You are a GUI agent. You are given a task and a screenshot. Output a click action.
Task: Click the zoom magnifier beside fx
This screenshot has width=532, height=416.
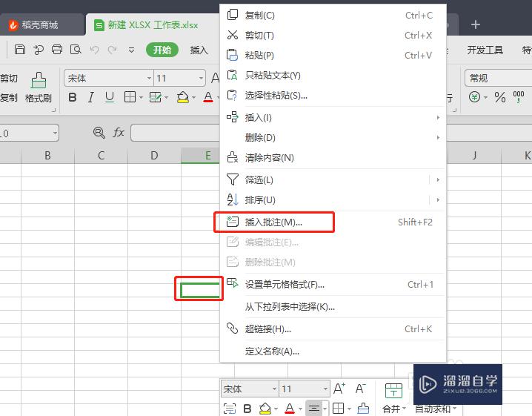tap(99, 133)
